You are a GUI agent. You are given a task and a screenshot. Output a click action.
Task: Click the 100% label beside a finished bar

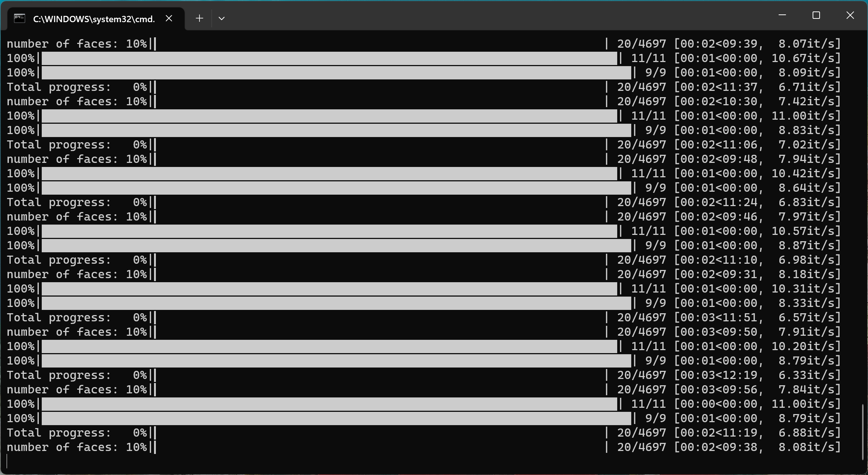(x=21, y=58)
